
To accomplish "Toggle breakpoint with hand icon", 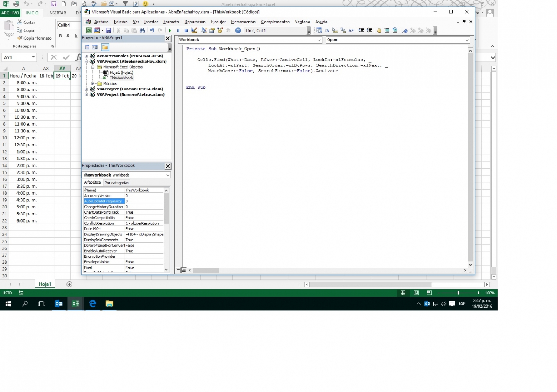I will pyautogui.click(x=379, y=30).
